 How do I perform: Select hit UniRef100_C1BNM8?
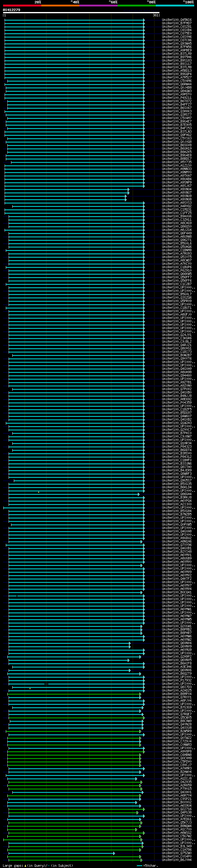pos(177,250)
